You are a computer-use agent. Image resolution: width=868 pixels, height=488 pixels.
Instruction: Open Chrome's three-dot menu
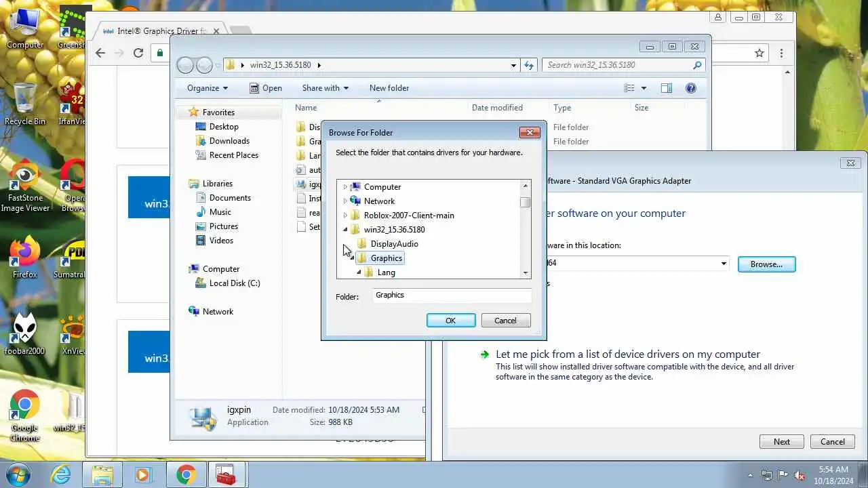tap(781, 53)
